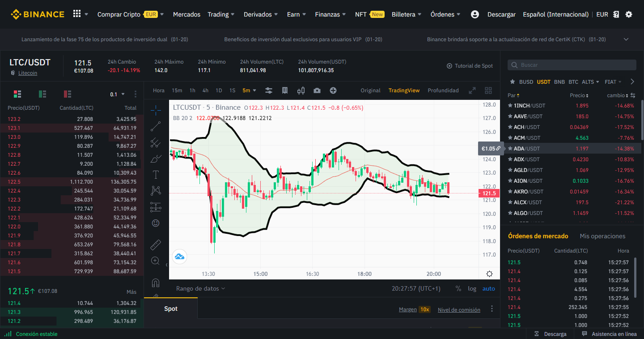Open the Litecoin info link
The height and width of the screenshot is (339, 644).
point(28,73)
